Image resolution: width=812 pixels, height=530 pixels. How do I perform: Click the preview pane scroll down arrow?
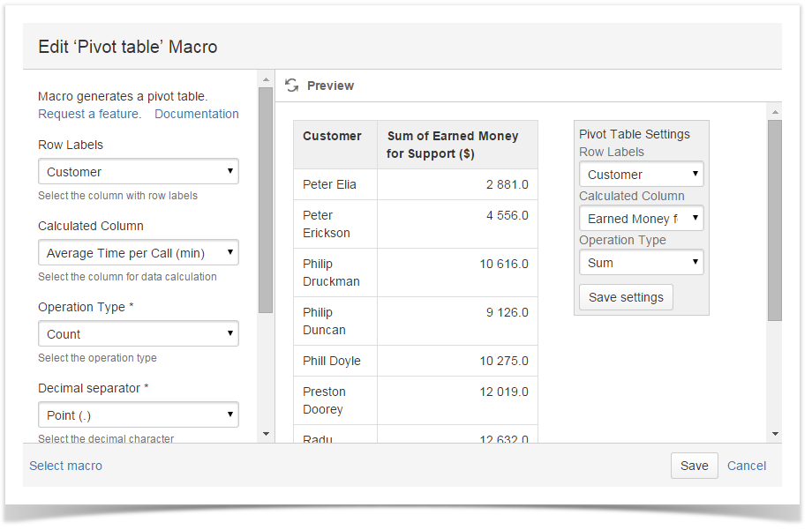coord(775,434)
